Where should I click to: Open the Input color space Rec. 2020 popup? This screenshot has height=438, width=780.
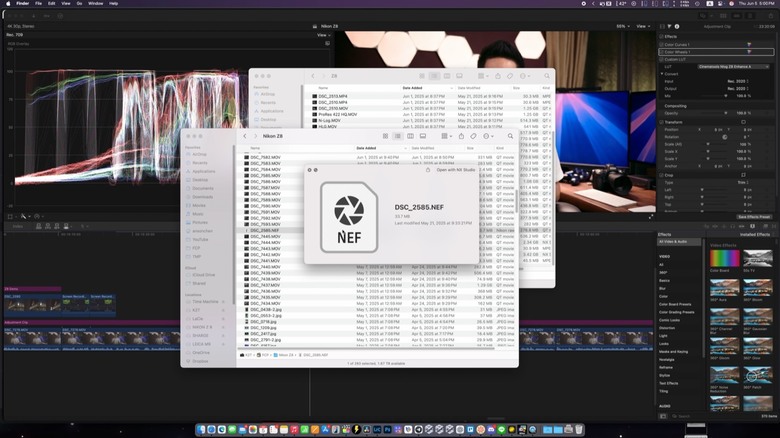pyautogui.click(x=738, y=81)
